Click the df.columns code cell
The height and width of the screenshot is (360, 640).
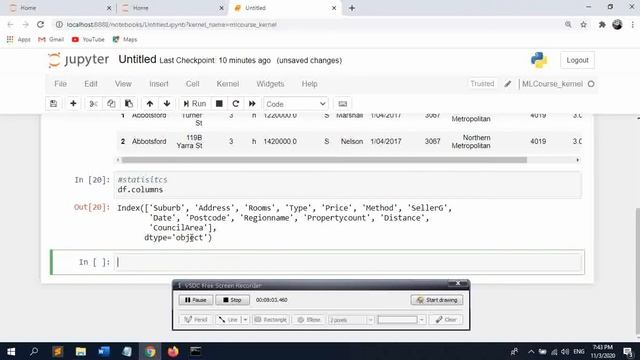(x=349, y=185)
